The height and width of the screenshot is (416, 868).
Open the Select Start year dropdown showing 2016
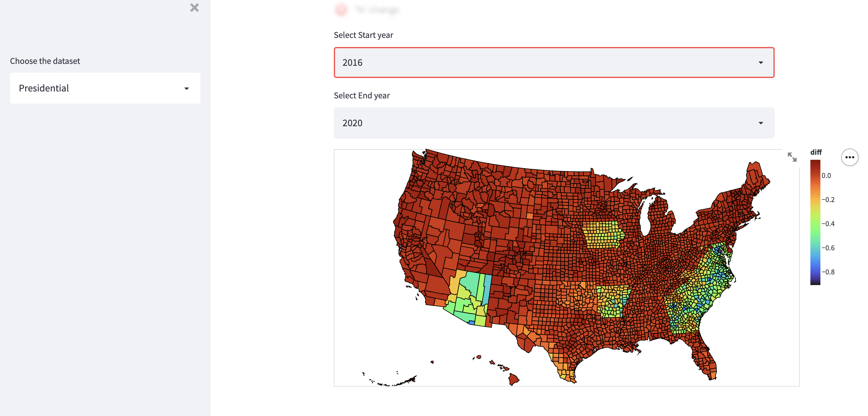pos(554,63)
